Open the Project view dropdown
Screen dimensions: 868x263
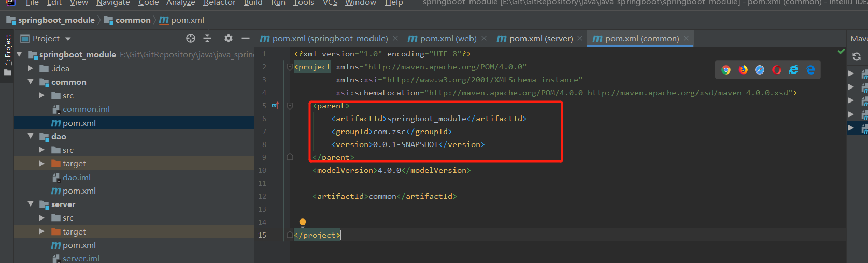pyautogui.click(x=68, y=39)
